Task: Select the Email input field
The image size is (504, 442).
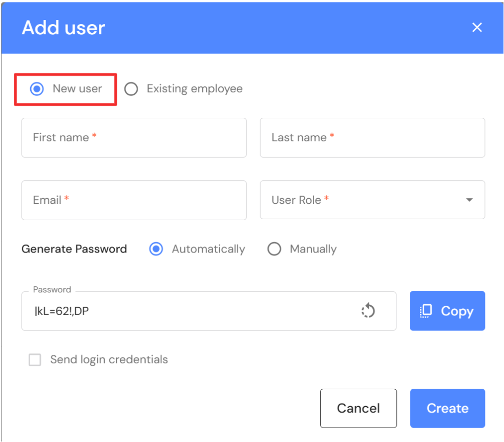Action: pyautogui.click(x=134, y=200)
